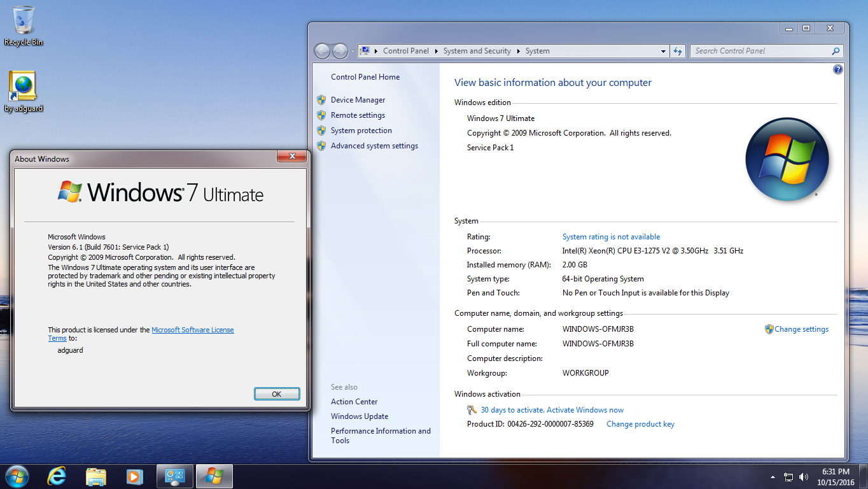Expand the arrow before Control Panel in breadcrumb
This screenshot has width=868, height=489.
pos(377,51)
